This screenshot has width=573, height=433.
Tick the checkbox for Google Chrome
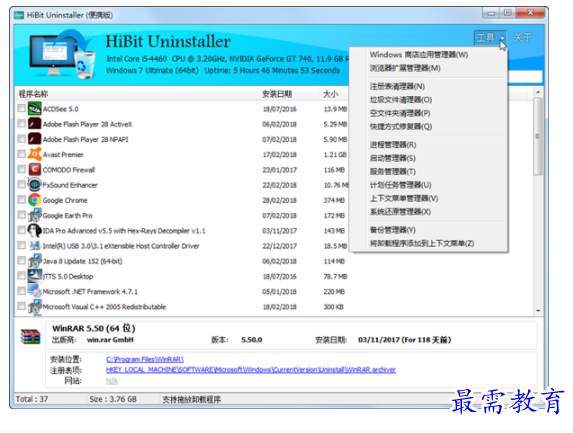coord(22,200)
